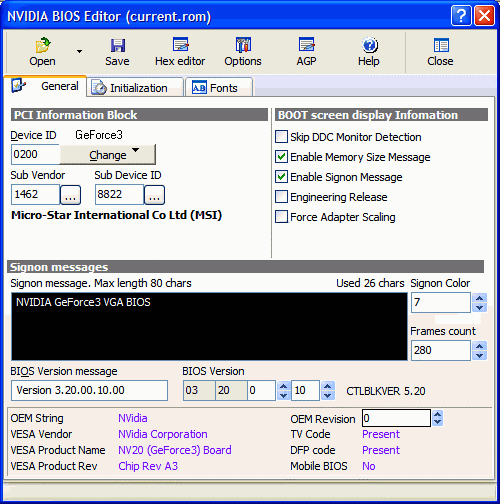Click the Sub Vendor browse button
The image size is (500, 504).
[70, 195]
